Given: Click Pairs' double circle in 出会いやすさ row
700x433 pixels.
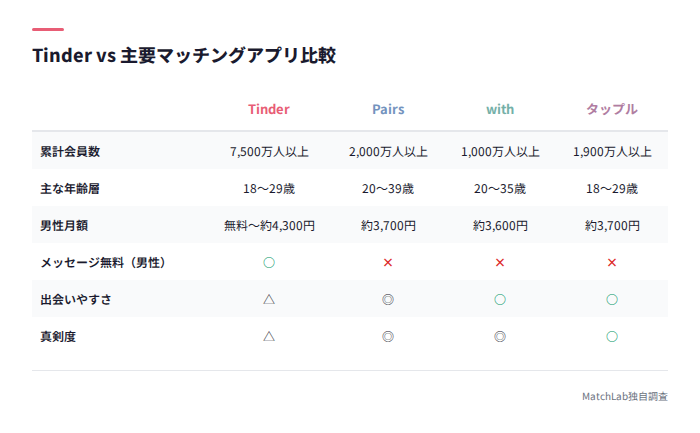Looking at the screenshot, I should (x=388, y=300).
